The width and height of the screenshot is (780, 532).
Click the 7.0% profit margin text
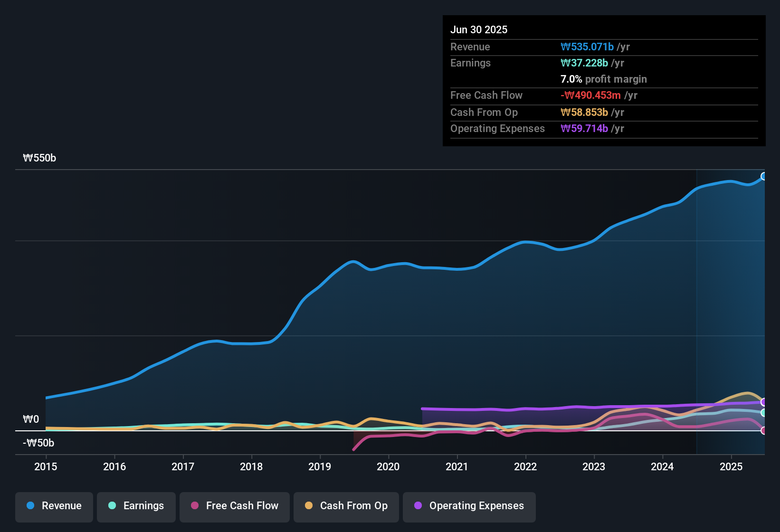pyautogui.click(x=604, y=79)
